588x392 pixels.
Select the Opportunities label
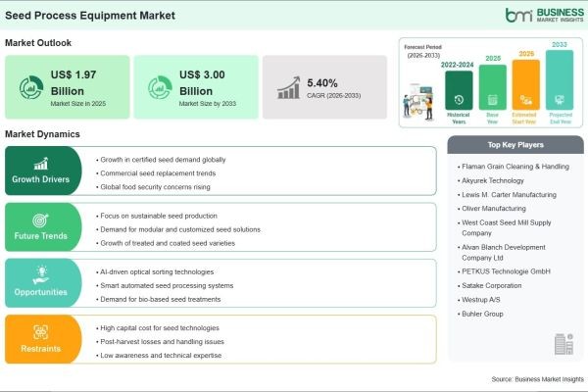[40, 292]
